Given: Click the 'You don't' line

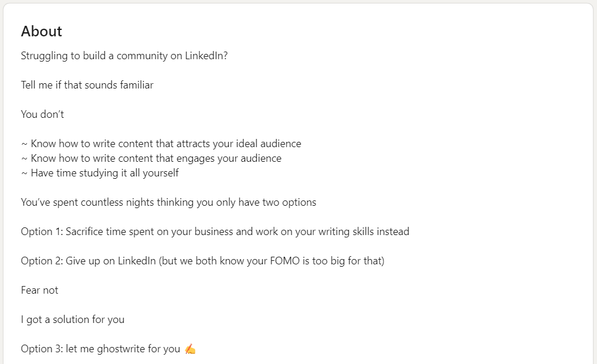Looking at the screenshot, I should [42, 114].
